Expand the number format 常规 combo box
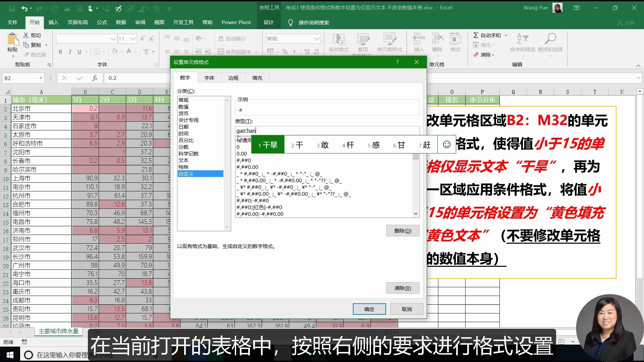This screenshot has height=362, width=644. (x=316, y=39)
